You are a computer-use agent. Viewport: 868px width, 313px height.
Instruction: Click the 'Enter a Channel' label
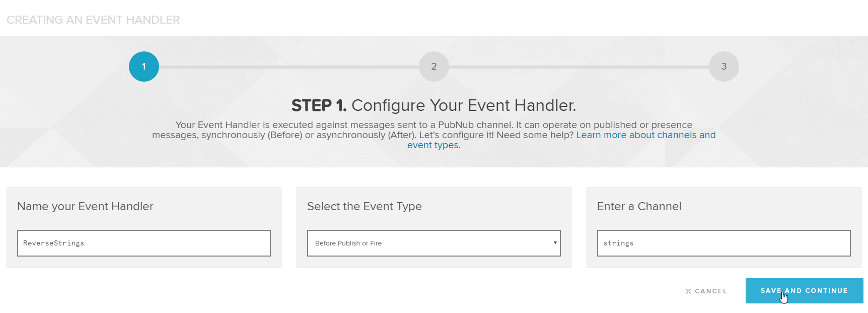point(639,206)
